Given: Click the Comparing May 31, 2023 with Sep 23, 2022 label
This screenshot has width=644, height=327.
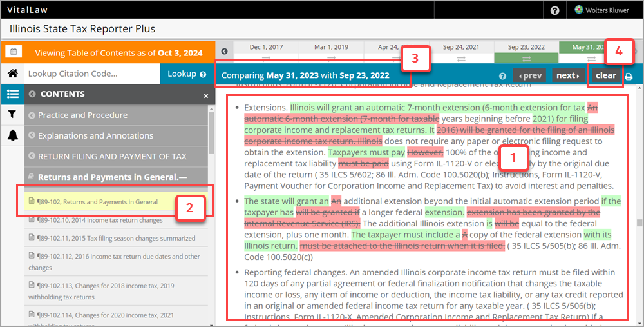Looking at the screenshot, I should pyautogui.click(x=305, y=75).
